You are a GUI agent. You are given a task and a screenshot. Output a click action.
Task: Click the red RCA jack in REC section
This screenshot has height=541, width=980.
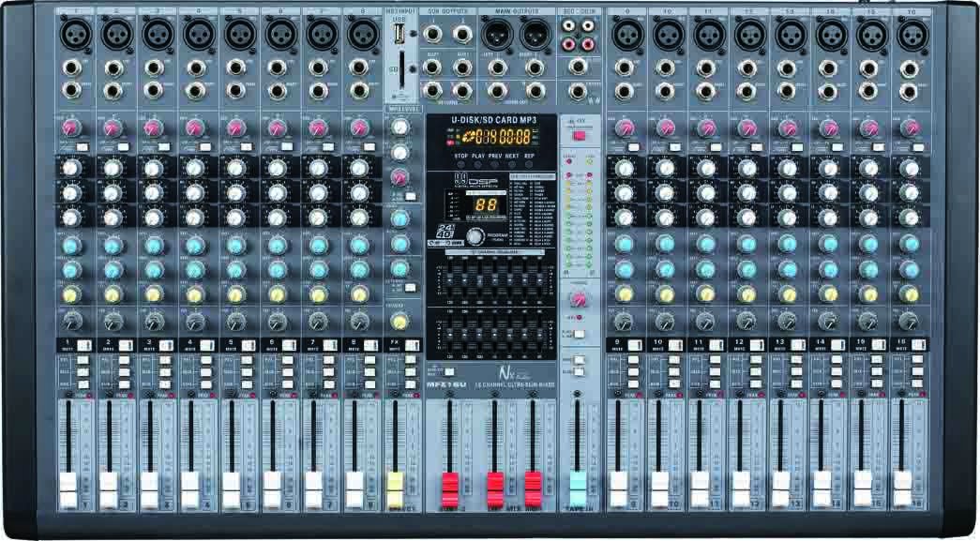(568, 42)
